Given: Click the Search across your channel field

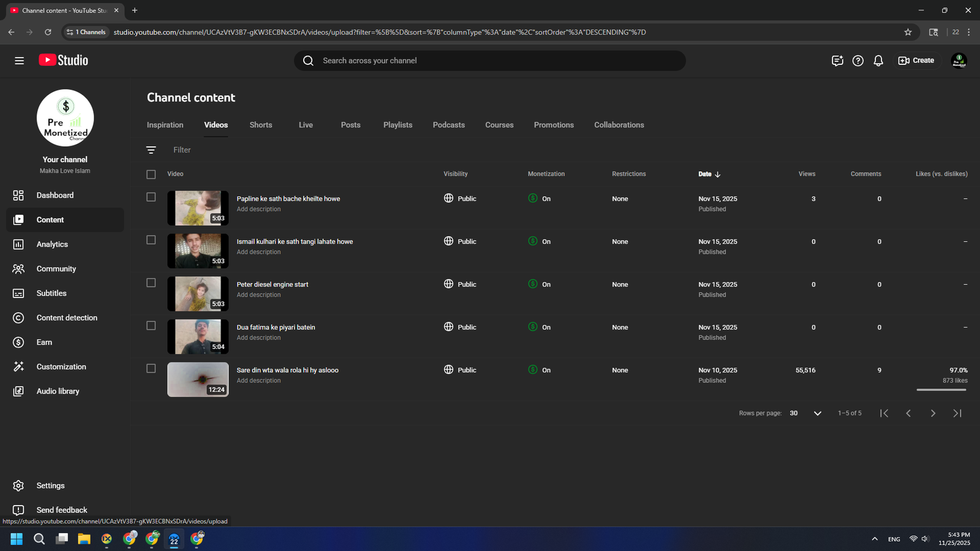Looking at the screenshot, I should 490,61.
